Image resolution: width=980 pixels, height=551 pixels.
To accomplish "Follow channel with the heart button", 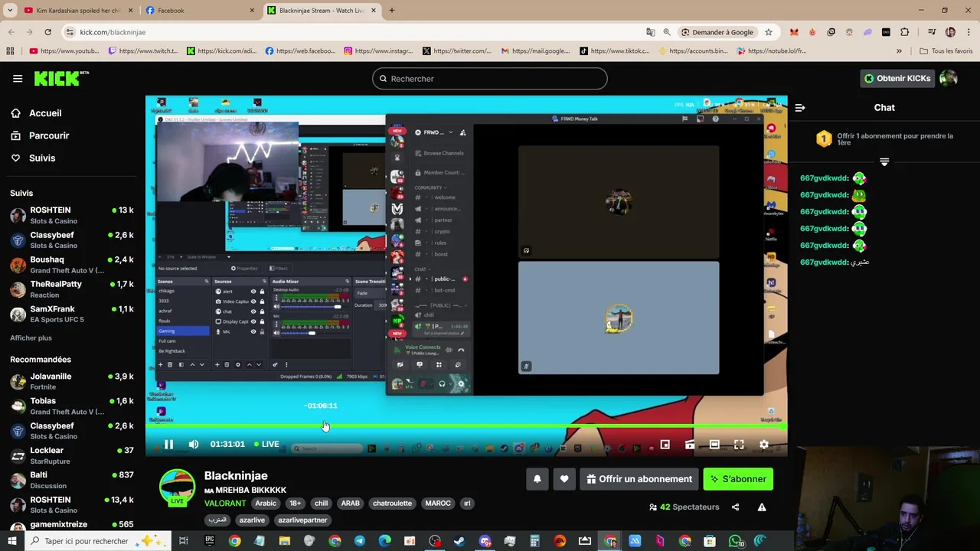I will (564, 479).
